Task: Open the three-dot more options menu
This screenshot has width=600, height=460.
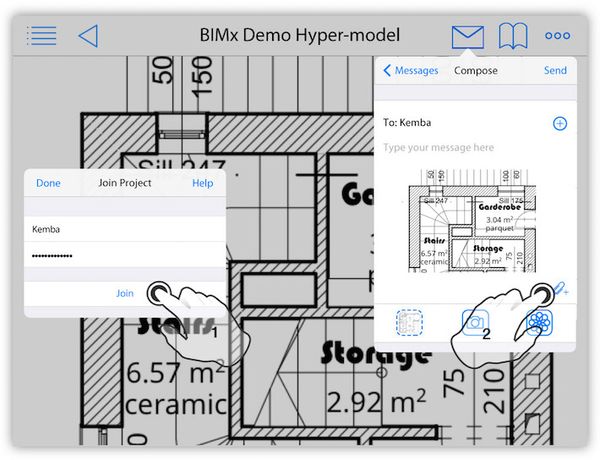Action: 558,36
